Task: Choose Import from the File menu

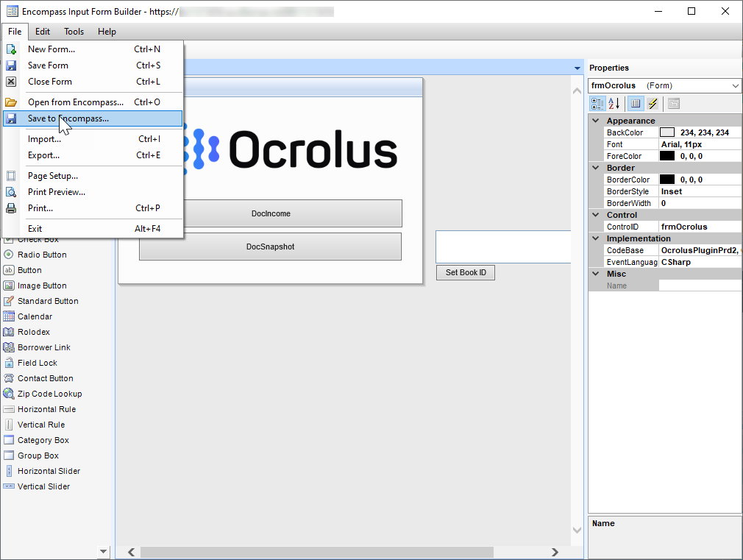Action: pyautogui.click(x=93, y=139)
